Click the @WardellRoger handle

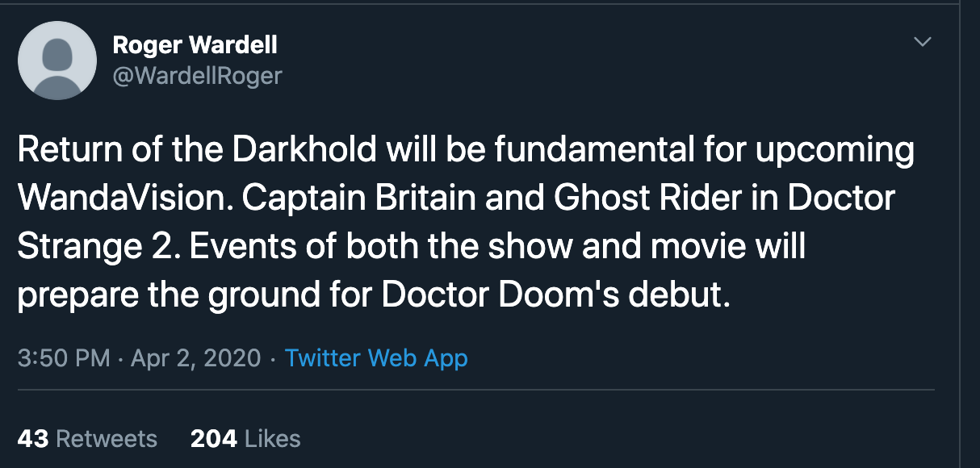coord(197,76)
